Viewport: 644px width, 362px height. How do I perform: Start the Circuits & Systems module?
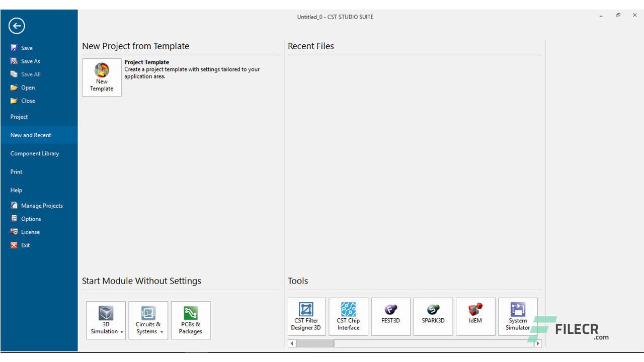[x=148, y=317]
